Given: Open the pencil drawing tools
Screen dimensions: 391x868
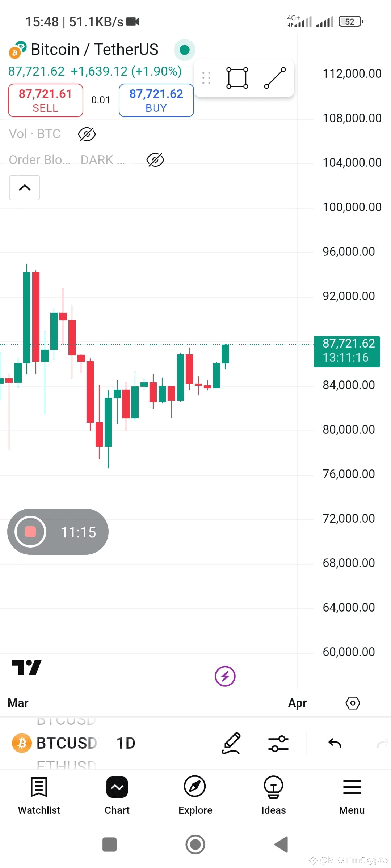Looking at the screenshot, I should (x=231, y=743).
